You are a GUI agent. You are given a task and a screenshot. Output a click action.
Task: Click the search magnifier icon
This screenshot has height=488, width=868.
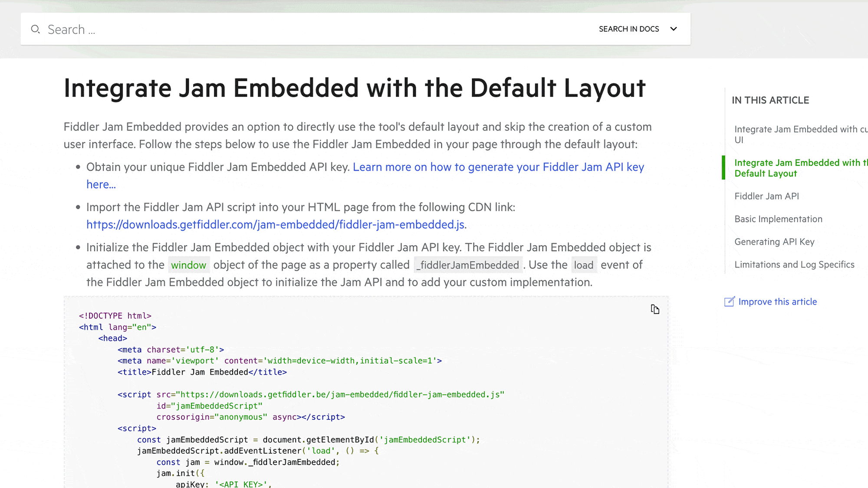[x=36, y=29]
